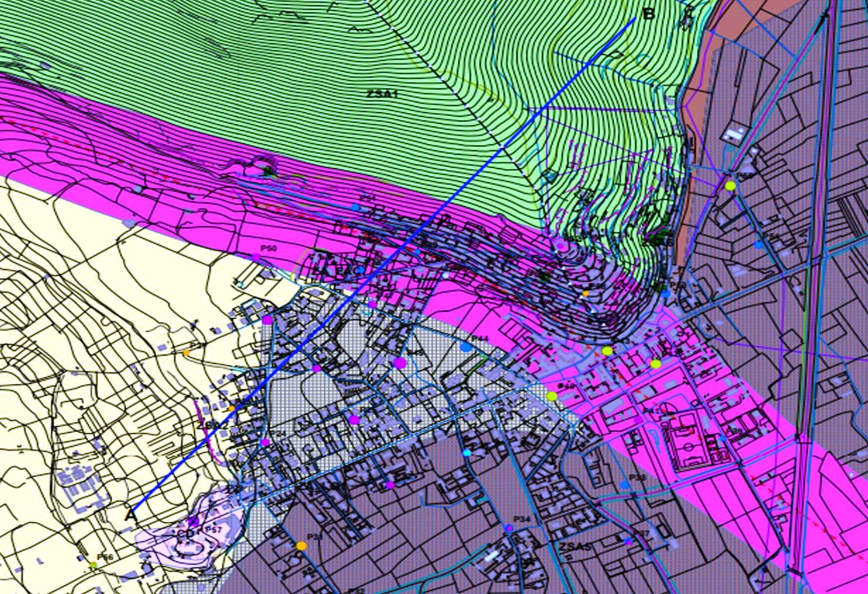Select the purple dot marker at P34
Viewport: 868px width, 594px height.
[509, 528]
